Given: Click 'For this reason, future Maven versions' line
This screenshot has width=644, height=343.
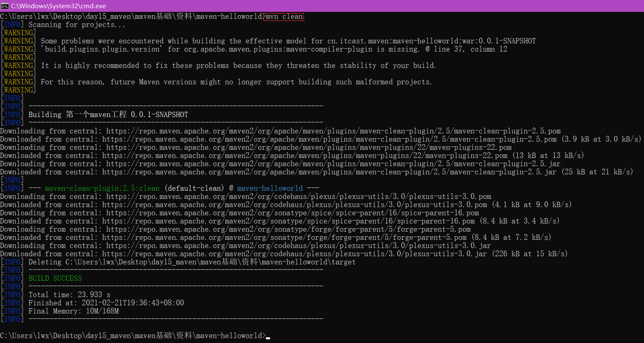Looking at the screenshot, I should coord(236,82).
